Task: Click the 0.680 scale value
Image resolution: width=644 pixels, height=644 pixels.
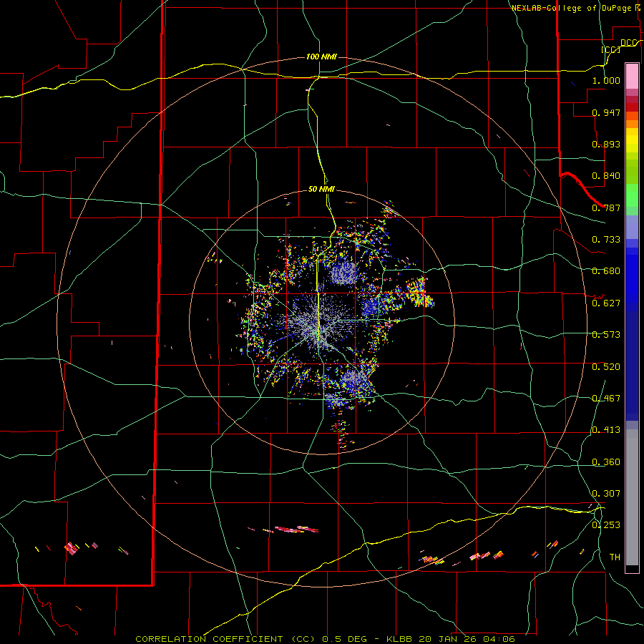Action: [x=606, y=271]
